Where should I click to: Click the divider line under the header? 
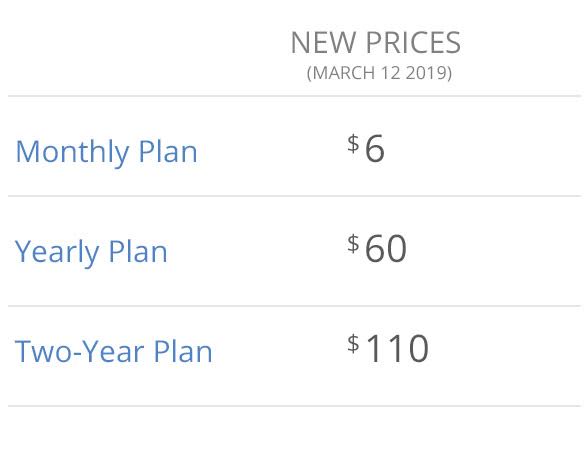[294, 96]
